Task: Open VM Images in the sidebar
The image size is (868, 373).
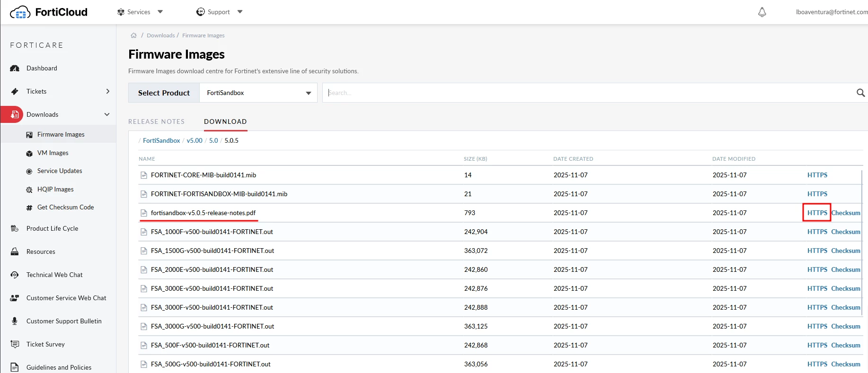Action: click(53, 153)
